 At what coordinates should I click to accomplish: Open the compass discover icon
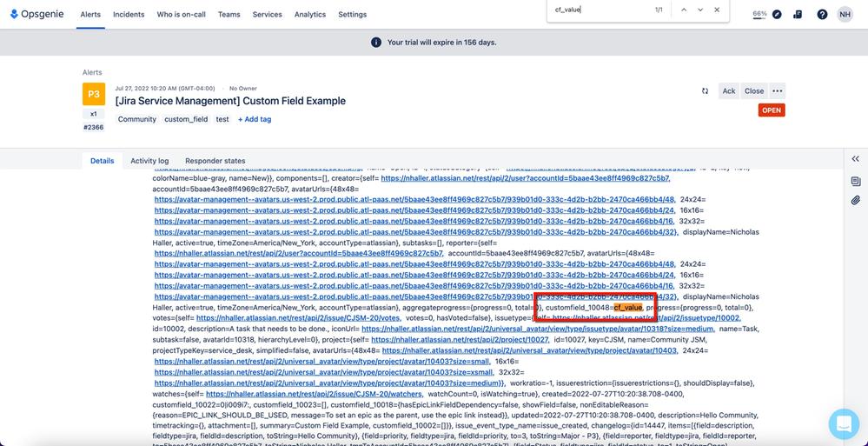point(777,15)
